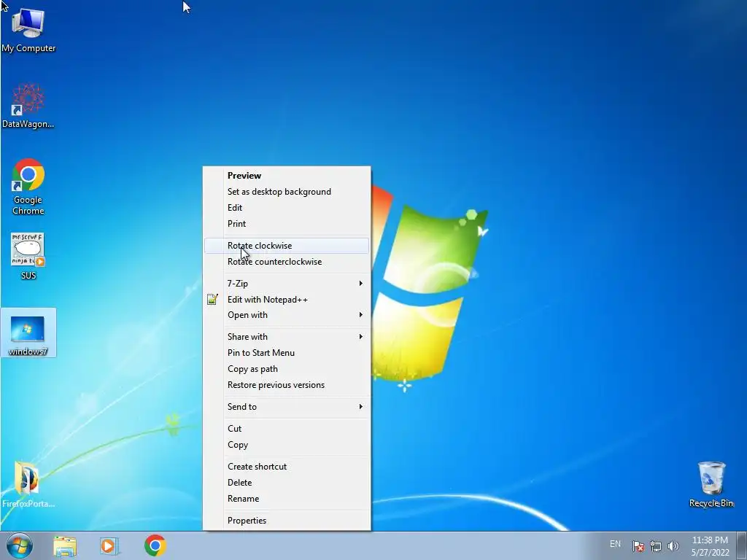Choose Set as desktop background
This screenshot has width=747, height=560.
pos(287,192)
